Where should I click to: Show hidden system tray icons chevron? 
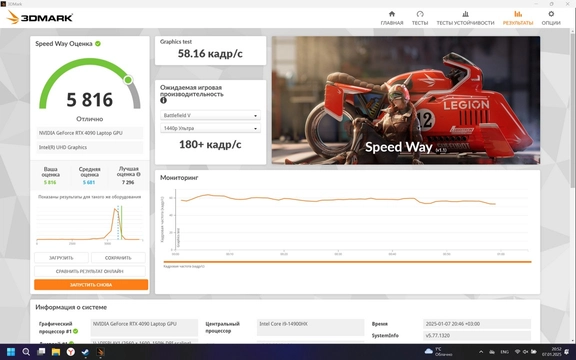[481, 352]
